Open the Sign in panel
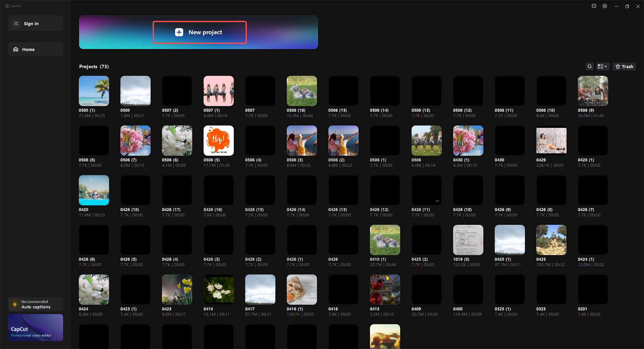The image size is (644, 349). pos(35,23)
